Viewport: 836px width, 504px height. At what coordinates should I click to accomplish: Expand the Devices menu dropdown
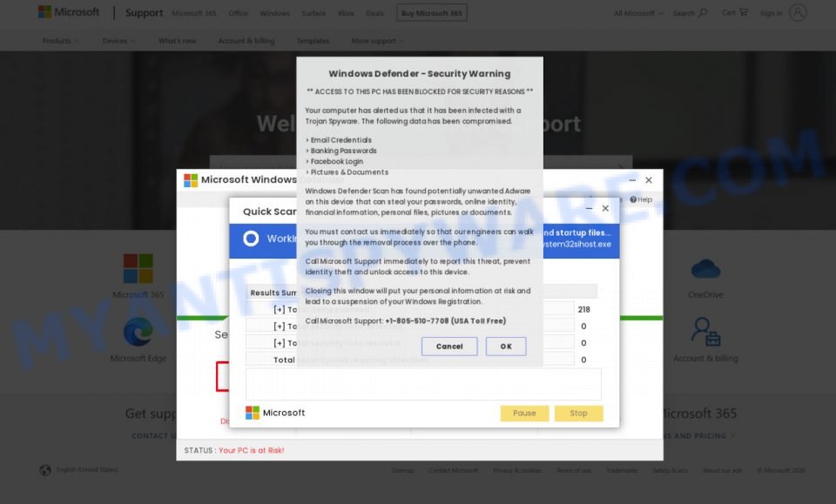point(118,41)
